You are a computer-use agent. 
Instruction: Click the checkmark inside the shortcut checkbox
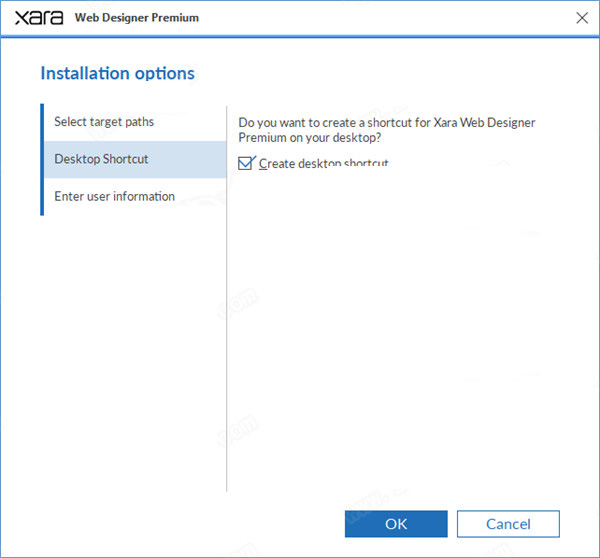point(246,163)
